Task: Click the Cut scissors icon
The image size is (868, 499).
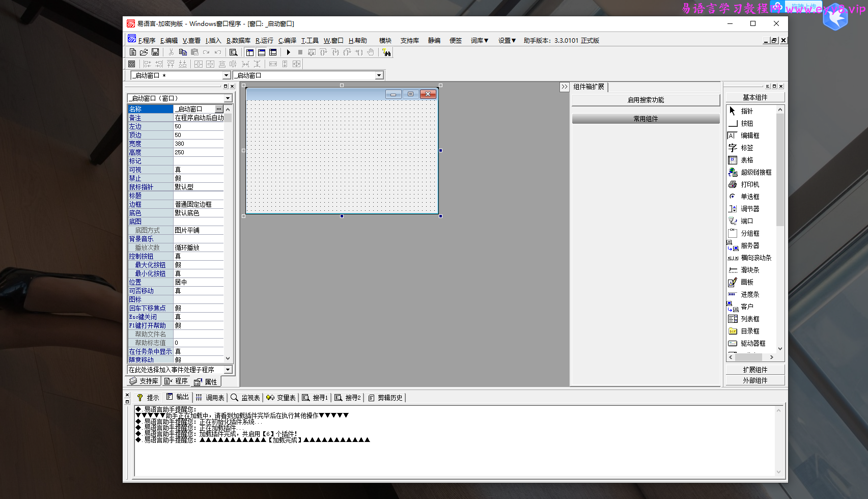Action: tap(171, 52)
